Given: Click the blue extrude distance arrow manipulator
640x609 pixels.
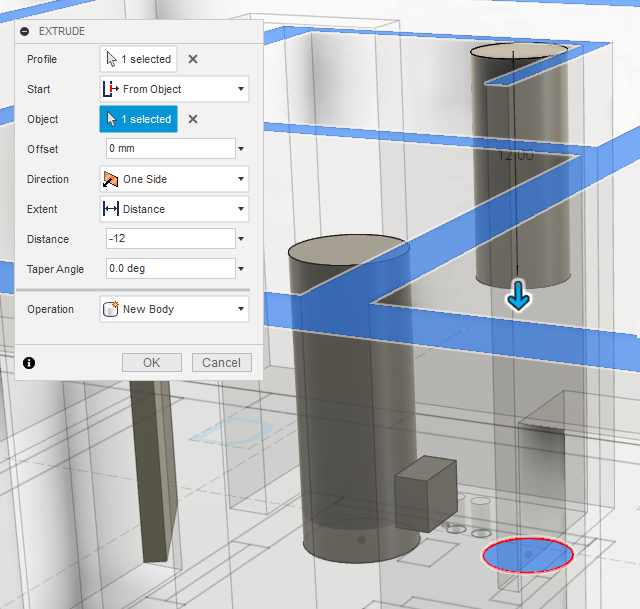Looking at the screenshot, I should click(x=518, y=295).
